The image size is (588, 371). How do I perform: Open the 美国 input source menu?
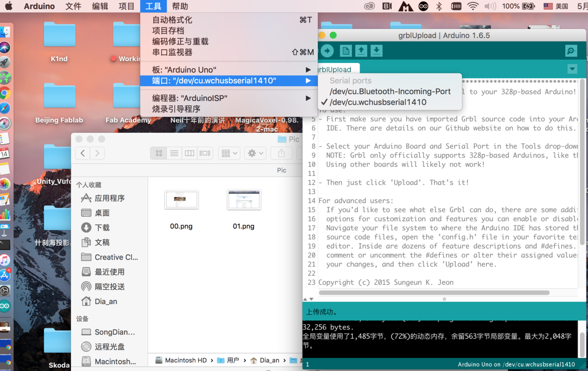click(556, 6)
